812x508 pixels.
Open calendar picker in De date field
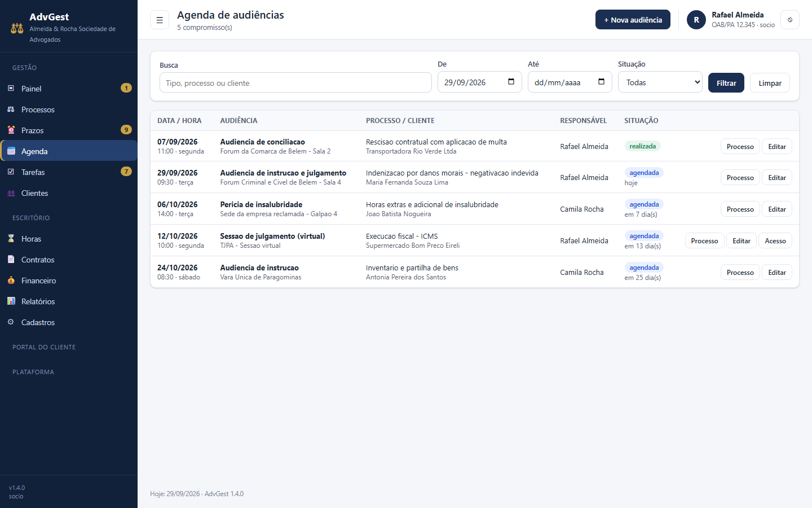pyautogui.click(x=511, y=82)
